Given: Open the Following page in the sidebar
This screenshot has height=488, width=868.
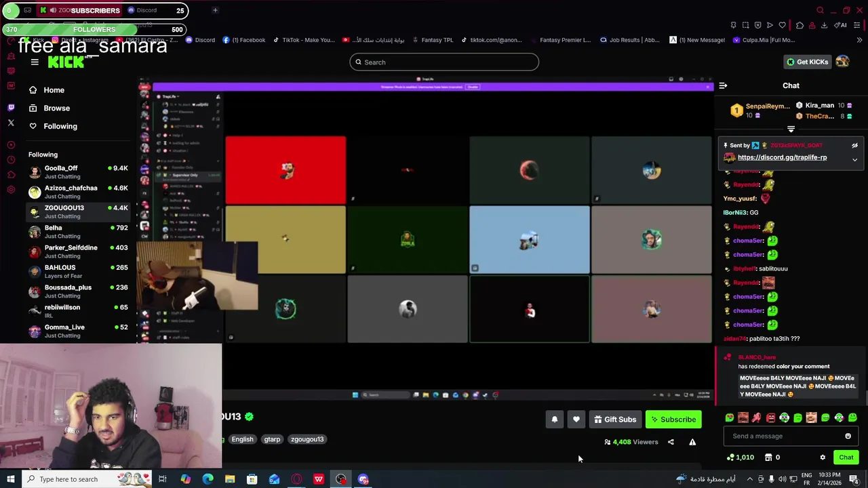Looking at the screenshot, I should click(52, 126).
